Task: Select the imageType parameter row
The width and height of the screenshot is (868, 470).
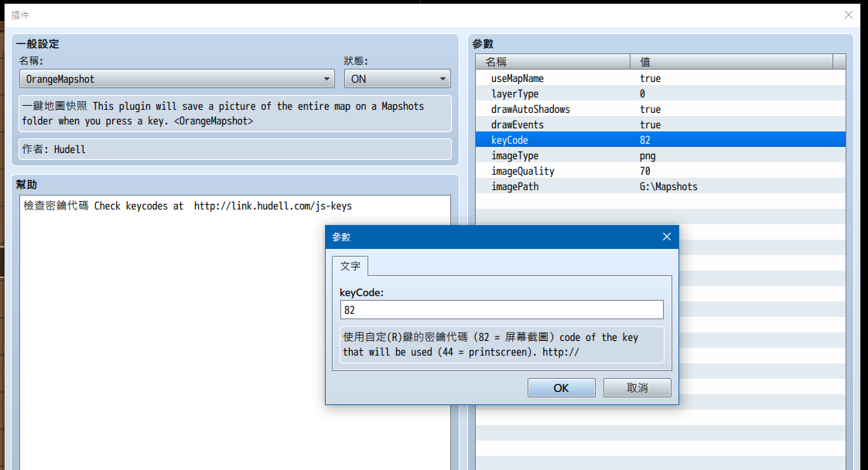Action: pyautogui.click(x=661, y=156)
